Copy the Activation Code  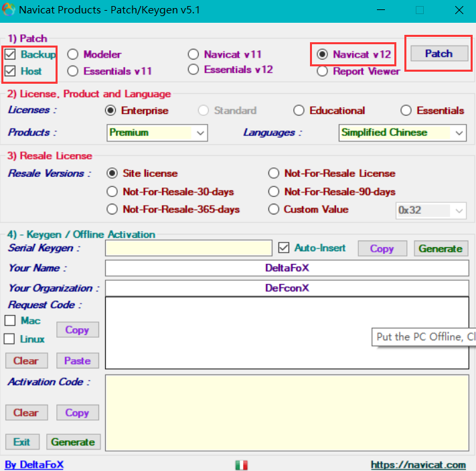(78, 413)
